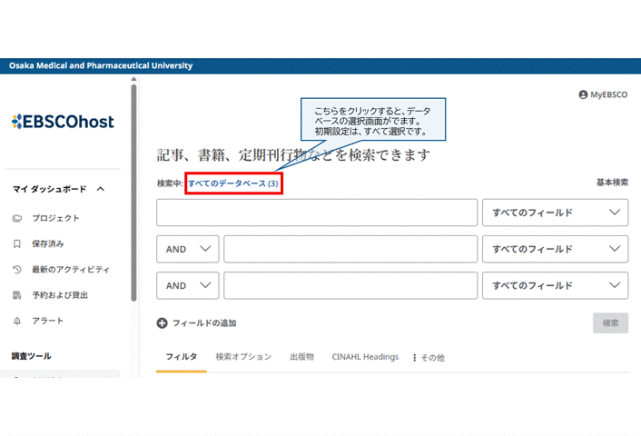The width and height of the screenshot is (641, 436).
Task: Click the アラート bell icon
Action: pyautogui.click(x=17, y=321)
